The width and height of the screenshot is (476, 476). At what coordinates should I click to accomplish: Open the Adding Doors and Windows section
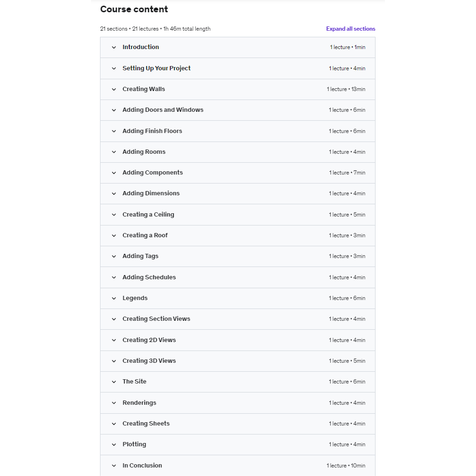click(x=163, y=110)
